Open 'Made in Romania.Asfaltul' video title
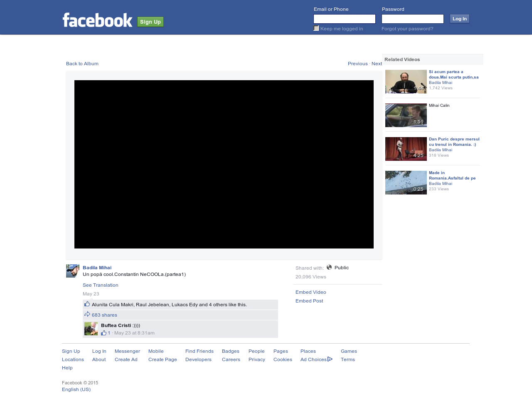The height and width of the screenshot is (401, 532). [452, 175]
